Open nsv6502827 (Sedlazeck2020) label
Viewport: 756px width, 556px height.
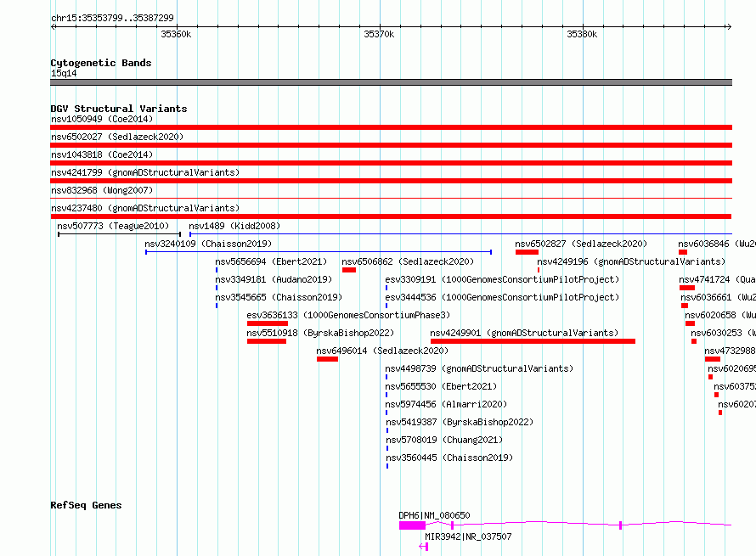[581, 244]
